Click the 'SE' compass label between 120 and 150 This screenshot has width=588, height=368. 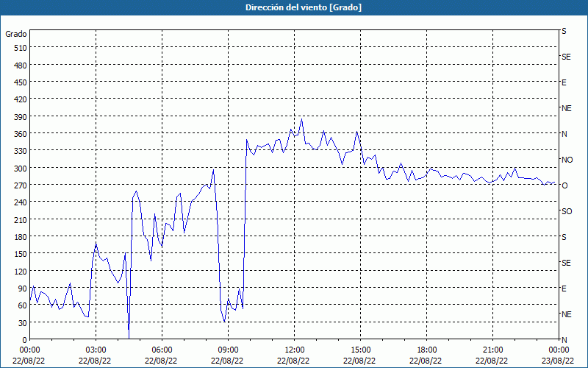click(566, 263)
